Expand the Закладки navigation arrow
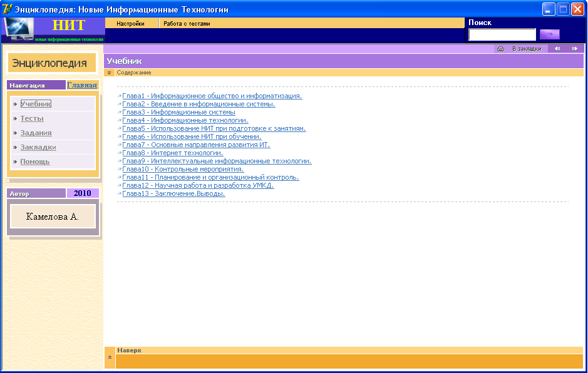This screenshot has width=588, height=373. 16,147
